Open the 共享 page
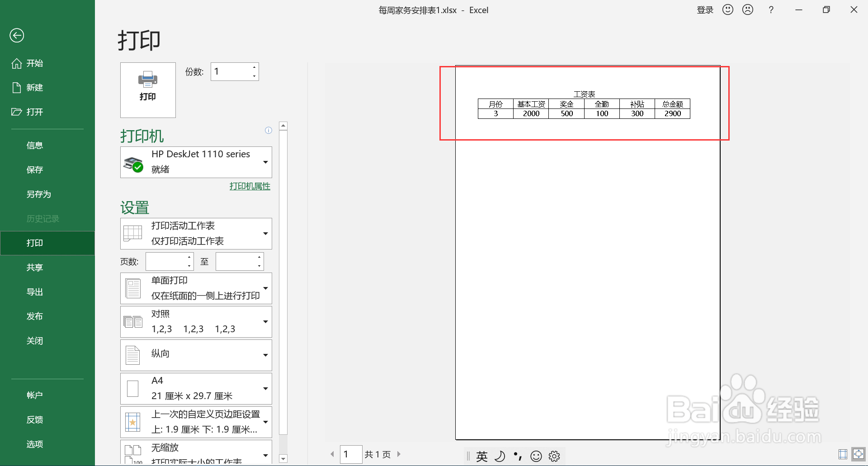 (x=35, y=268)
